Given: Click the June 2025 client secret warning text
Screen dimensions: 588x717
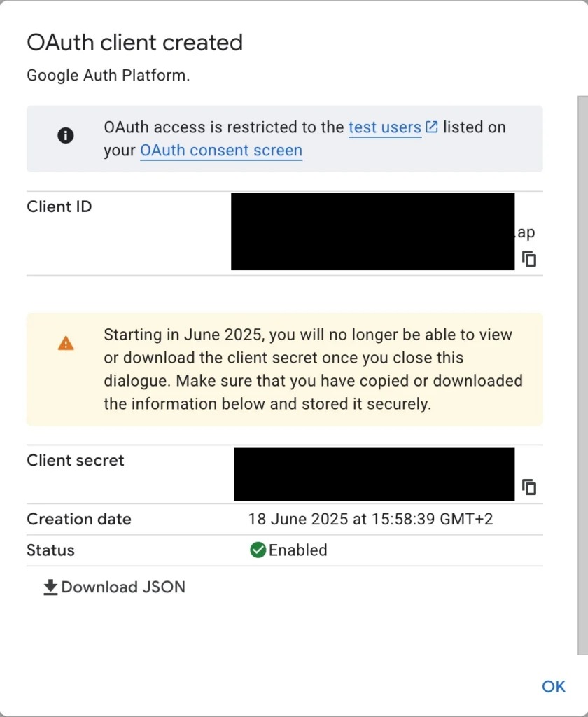Looking at the screenshot, I should [313, 370].
